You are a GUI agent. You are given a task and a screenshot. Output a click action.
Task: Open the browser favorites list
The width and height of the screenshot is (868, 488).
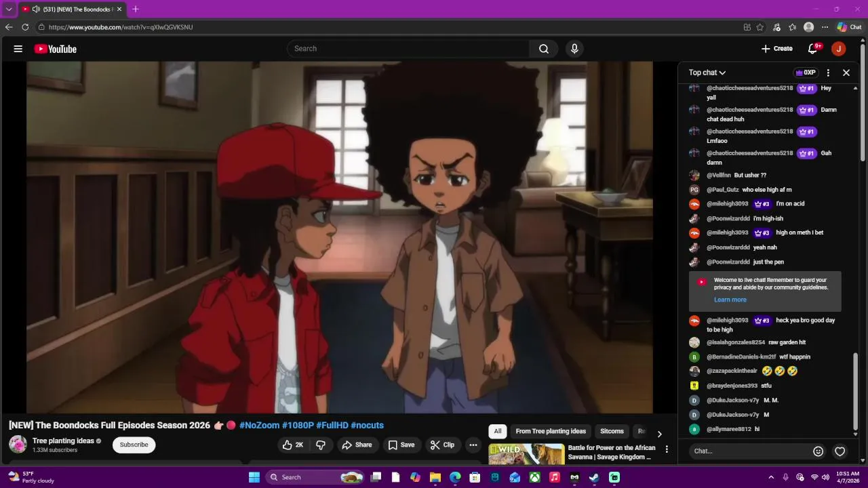coord(793,27)
